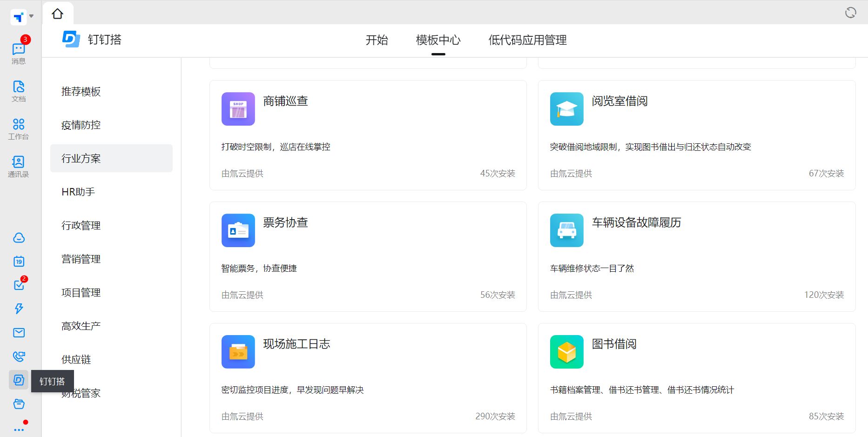
Task: Click the cloud drive icon in sidebar
Action: click(19, 238)
